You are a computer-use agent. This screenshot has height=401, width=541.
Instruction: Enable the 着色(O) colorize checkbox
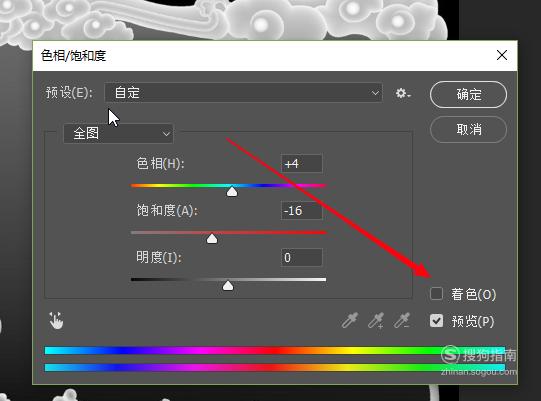pyautogui.click(x=436, y=294)
